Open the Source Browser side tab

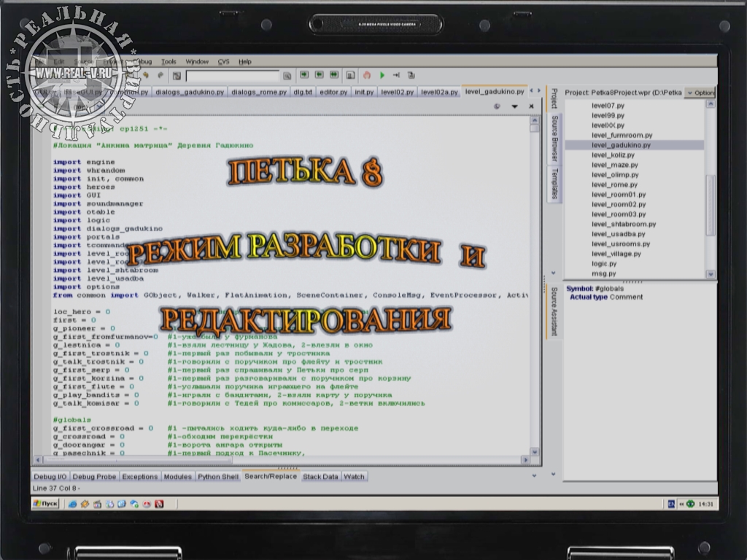click(x=554, y=137)
